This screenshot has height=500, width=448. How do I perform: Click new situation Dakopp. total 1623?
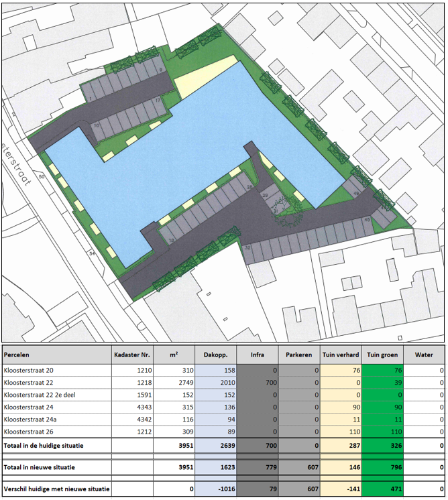click(x=227, y=467)
